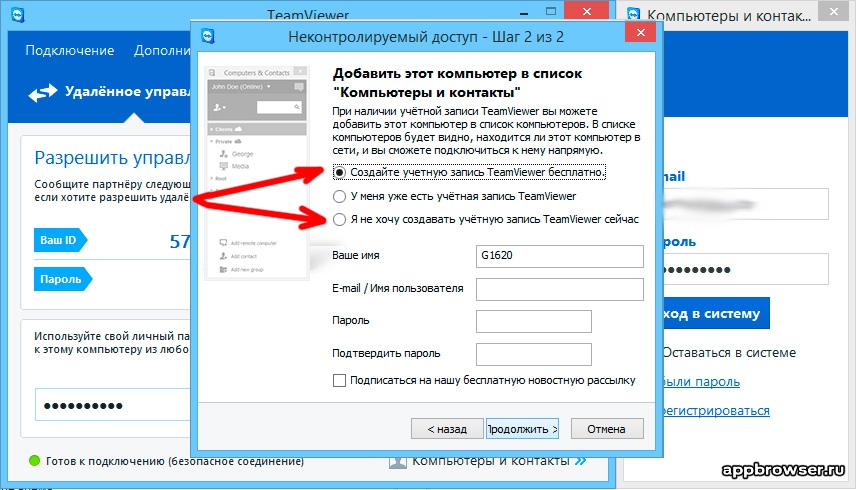
Task: Click the Пароль input in the dialog
Action: pos(533,321)
